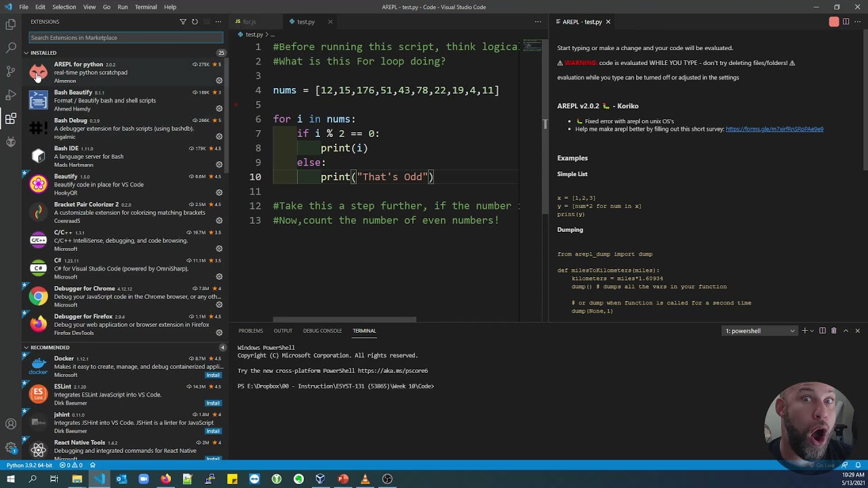Switch to PROBLEMS panel tab
Screen dimensions: 868x488
(250, 331)
